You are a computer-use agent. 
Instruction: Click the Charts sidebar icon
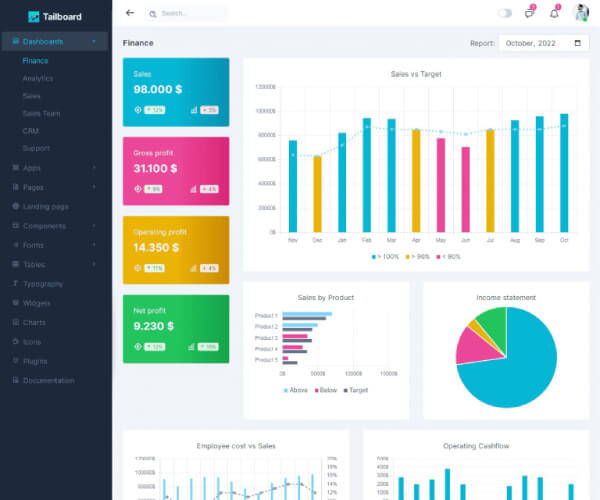click(x=15, y=322)
